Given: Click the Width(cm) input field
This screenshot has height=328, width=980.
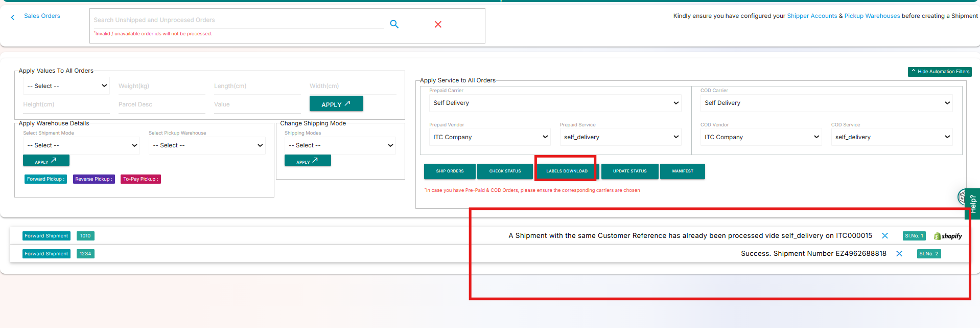Looking at the screenshot, I should coord(353,86).
